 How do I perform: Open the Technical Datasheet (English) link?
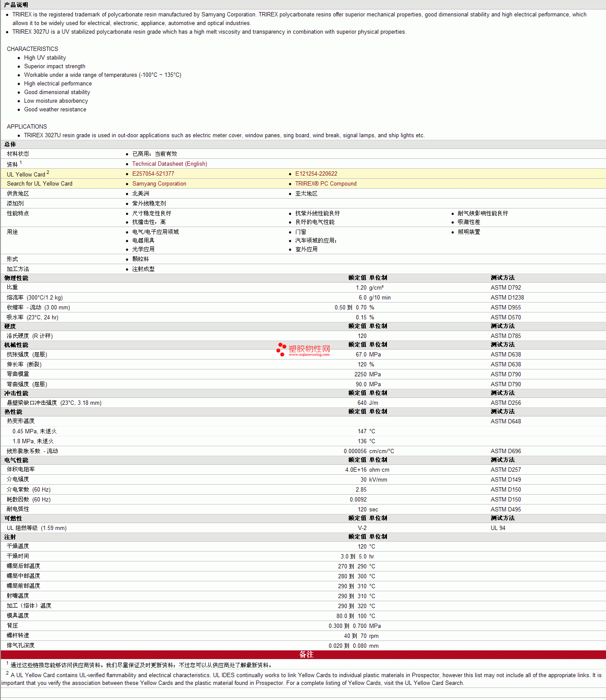point(170,164)
